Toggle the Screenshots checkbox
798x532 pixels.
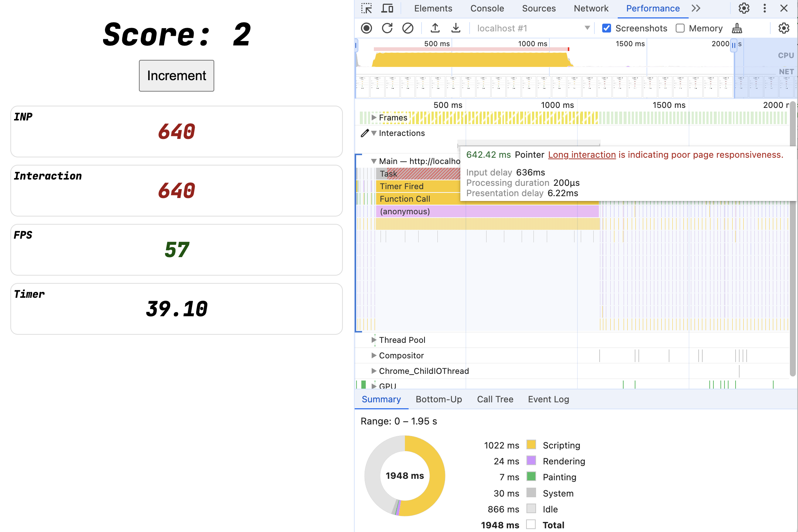pos(607,28)
